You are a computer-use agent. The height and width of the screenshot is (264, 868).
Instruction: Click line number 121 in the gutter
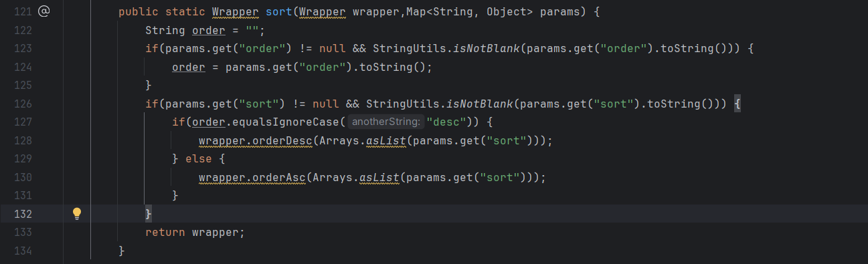pyautogui.click(x=22, y=12)
